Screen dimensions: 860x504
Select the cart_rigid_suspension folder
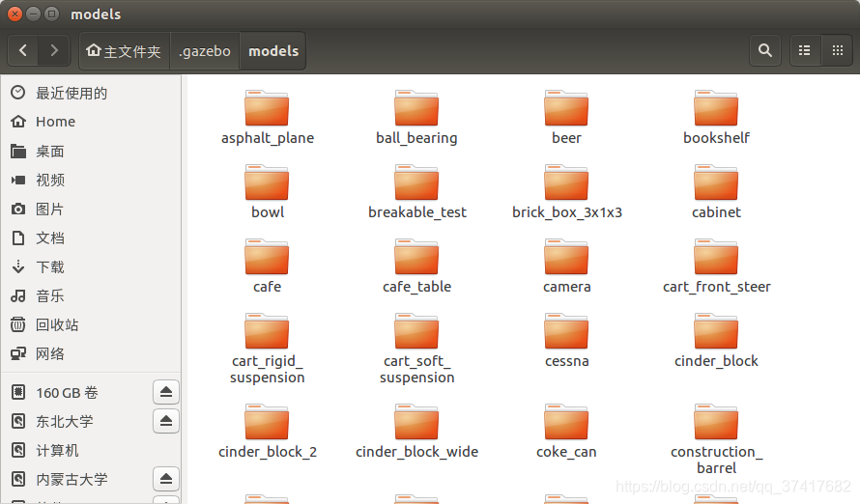click(267, 349)
